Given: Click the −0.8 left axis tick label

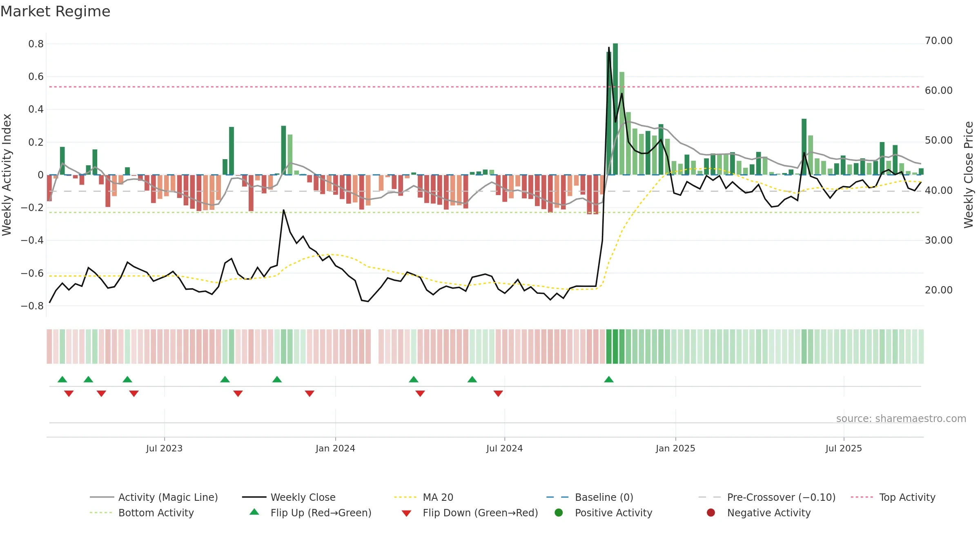Looking at the screenshot, I should [x=32, y=306].
